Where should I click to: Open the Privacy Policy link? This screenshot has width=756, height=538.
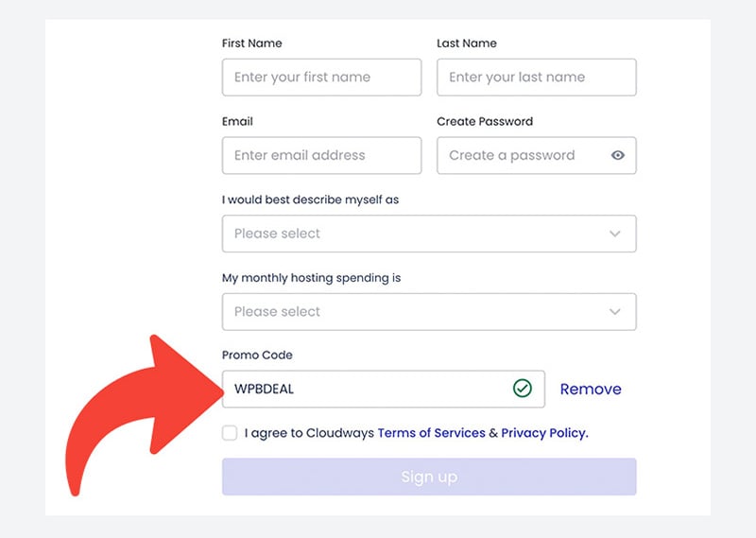point(544,433)
